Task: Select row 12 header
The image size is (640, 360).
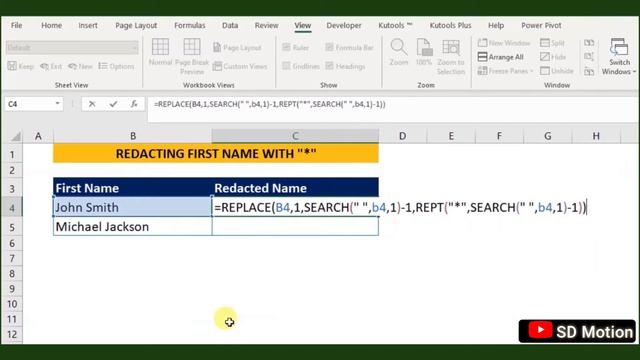Action: (12, 334)
